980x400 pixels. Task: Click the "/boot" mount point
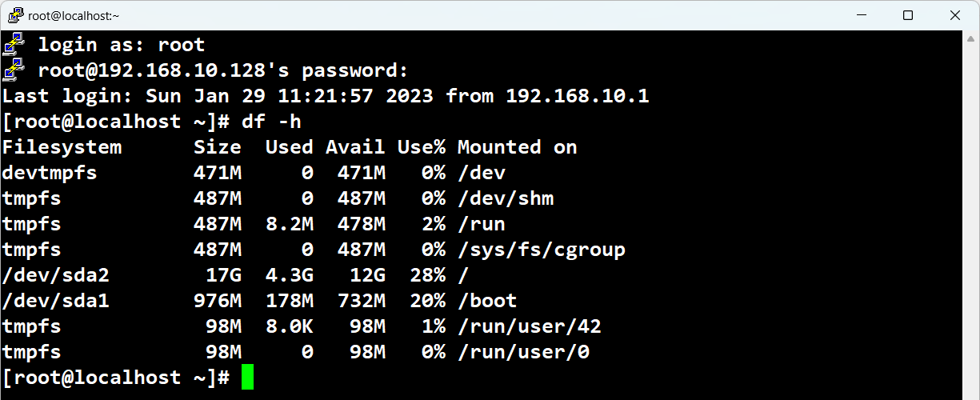[487, 301]
